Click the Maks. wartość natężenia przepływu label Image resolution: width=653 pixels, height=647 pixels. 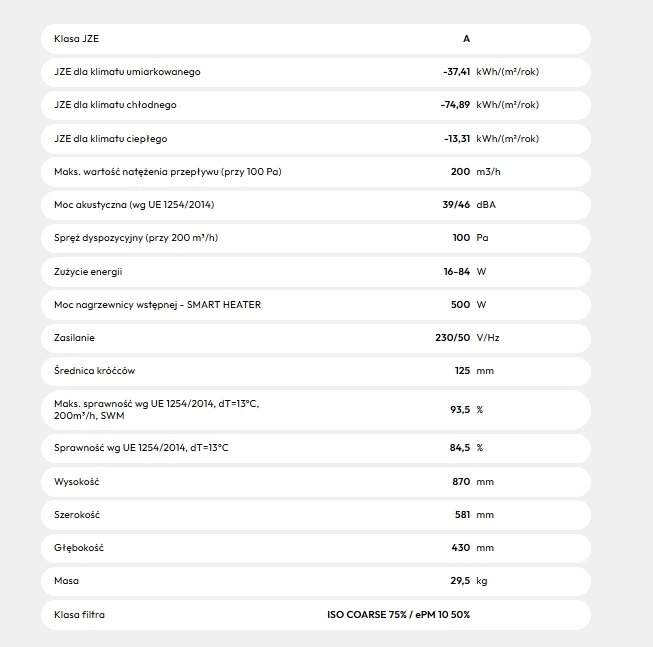[167, 172]
